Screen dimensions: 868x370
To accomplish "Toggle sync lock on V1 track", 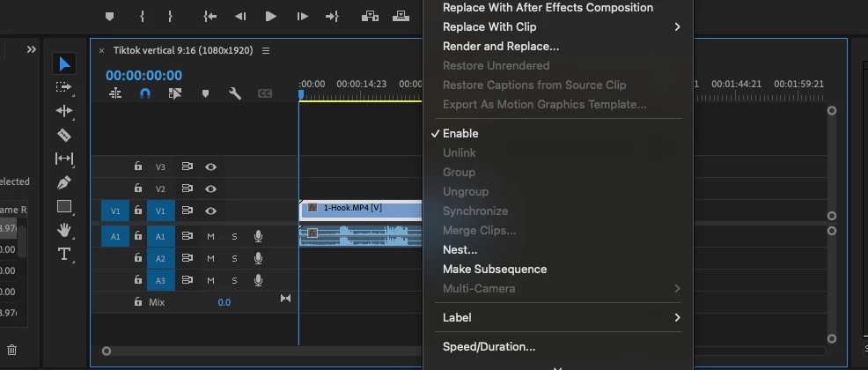I will point(188,211).
